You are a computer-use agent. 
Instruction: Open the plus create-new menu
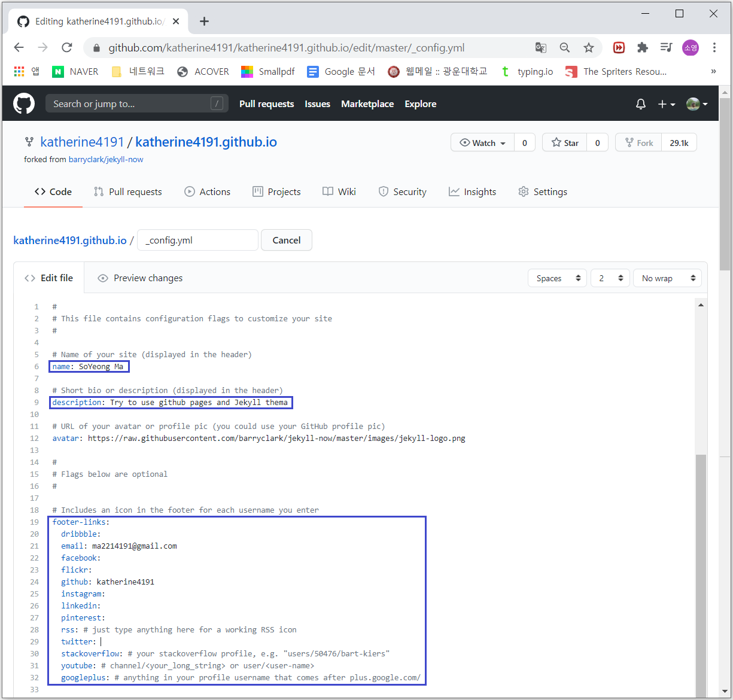pyautogui.click(x=666, y=104)
